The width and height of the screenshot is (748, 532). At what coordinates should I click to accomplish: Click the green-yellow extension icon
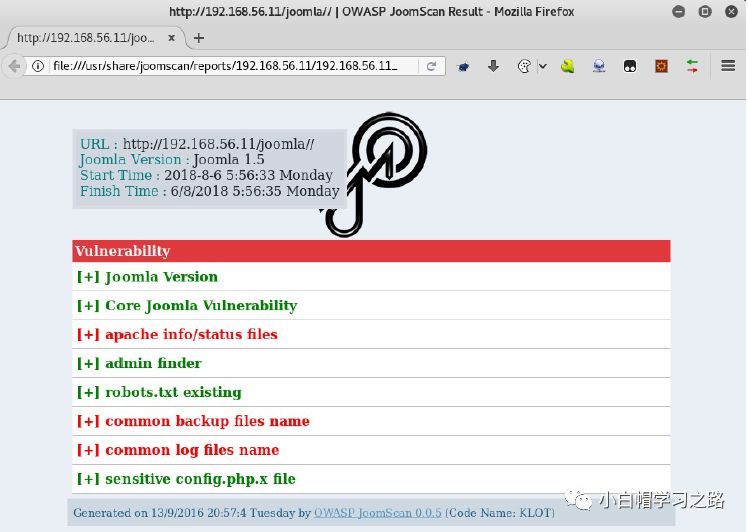coord(568,66)
